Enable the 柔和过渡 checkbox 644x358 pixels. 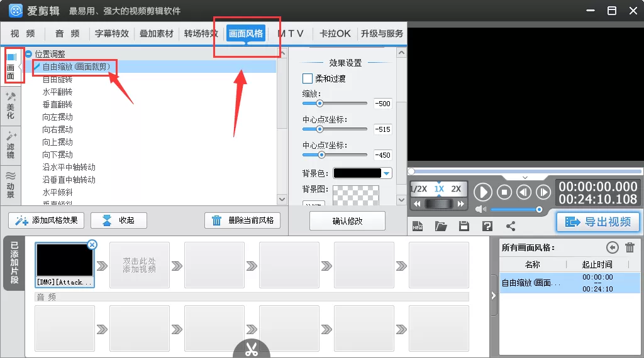pos(307,79)
